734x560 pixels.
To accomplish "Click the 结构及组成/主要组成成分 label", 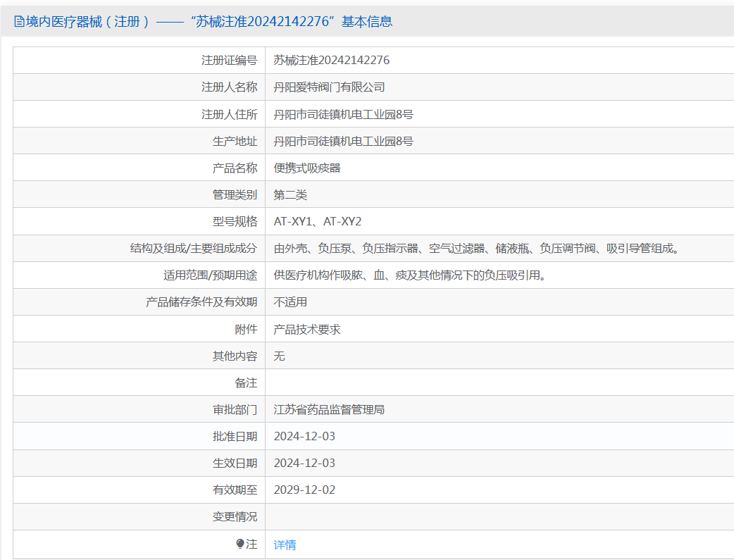I will (x=194, y=248).
